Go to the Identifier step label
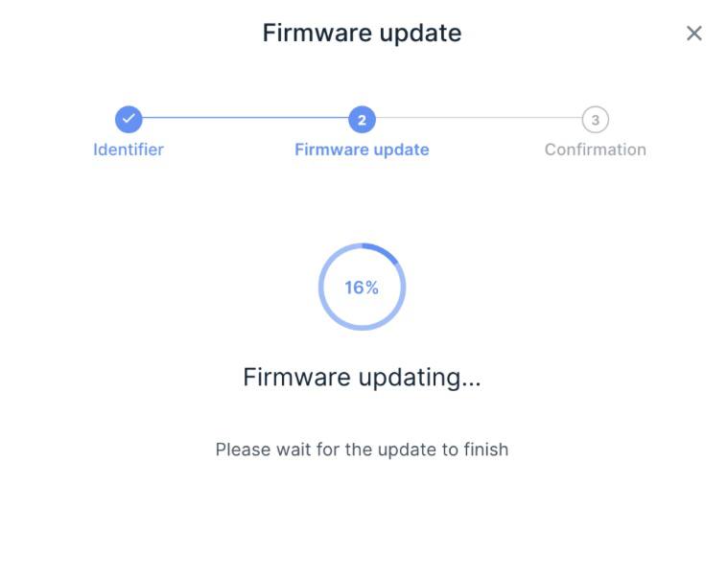This screenshot has height=578, width=728. click(x=129, y=150)
